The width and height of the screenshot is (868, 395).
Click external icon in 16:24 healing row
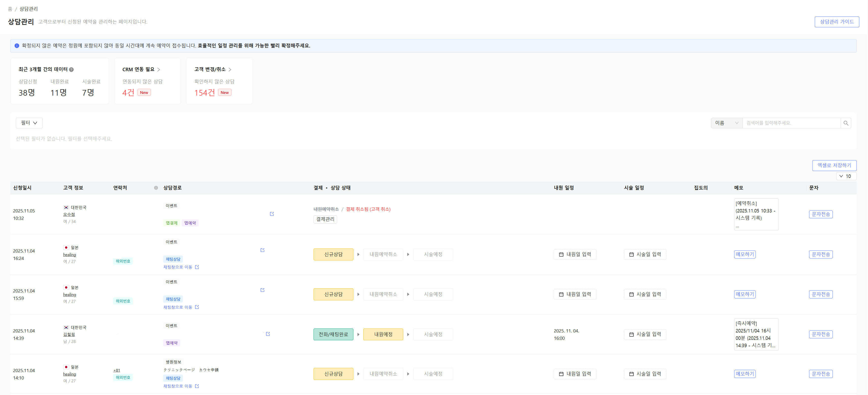click(262, 250)
